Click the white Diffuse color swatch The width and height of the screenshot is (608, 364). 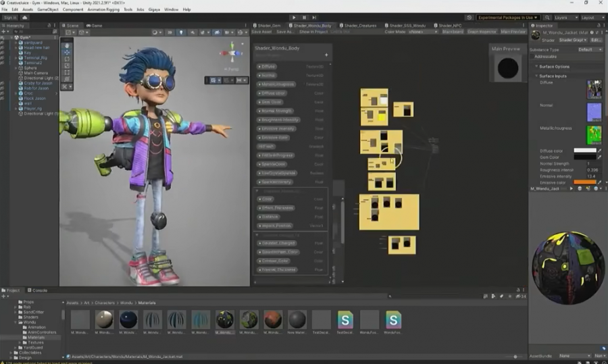pos(585,151)
